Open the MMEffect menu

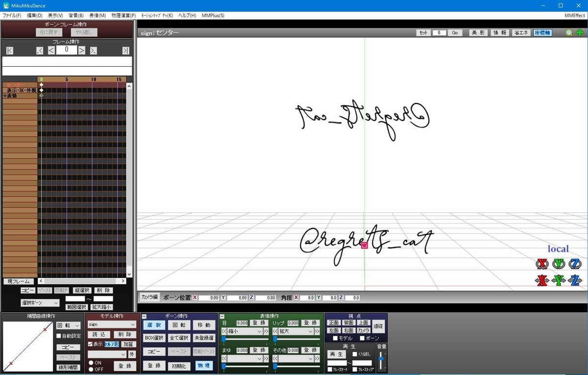tap(575, 15)
